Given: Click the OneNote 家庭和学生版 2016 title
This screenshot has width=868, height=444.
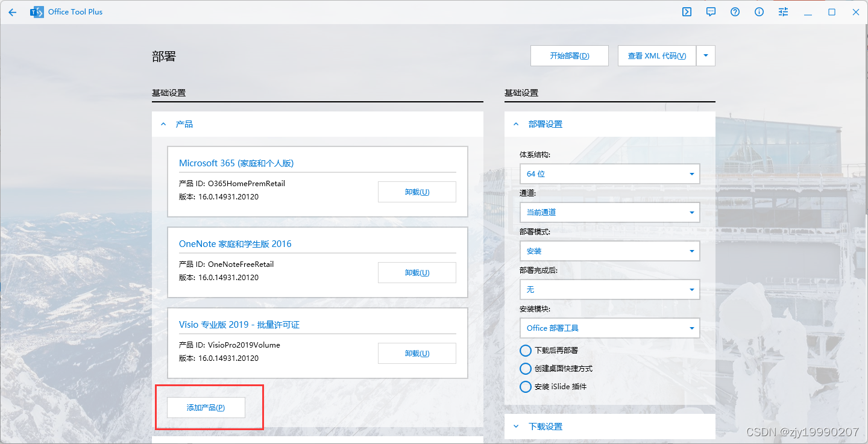Looking at the screenshot, I should pyautogui.click(x=235, y=244).
